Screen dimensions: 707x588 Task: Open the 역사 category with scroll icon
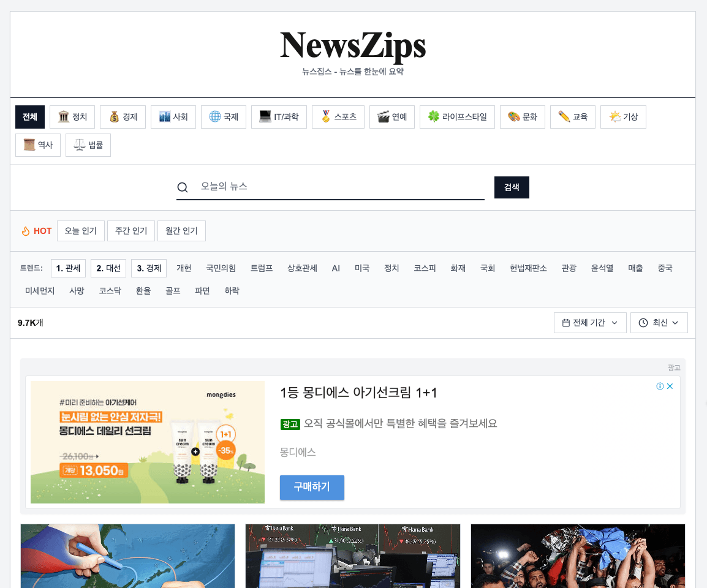pos(38,145)
